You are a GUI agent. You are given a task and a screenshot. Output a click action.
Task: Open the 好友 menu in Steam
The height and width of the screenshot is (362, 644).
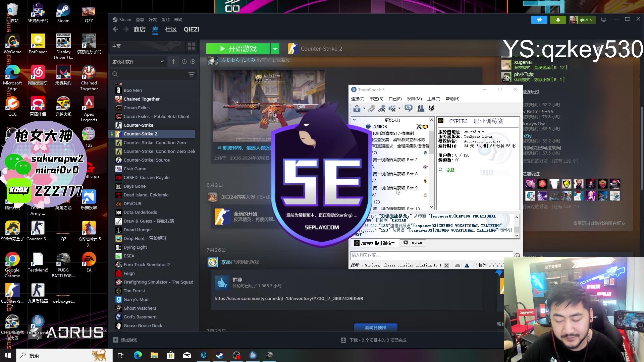click(153, 20)
